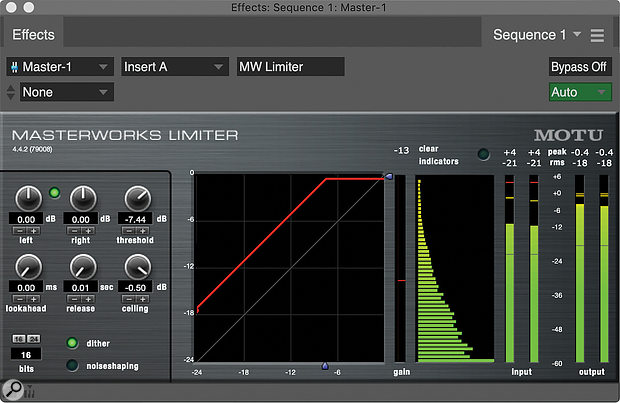Click the right gain plus button
This screenshot has height=403, width=620.
(x=88, y=231)
